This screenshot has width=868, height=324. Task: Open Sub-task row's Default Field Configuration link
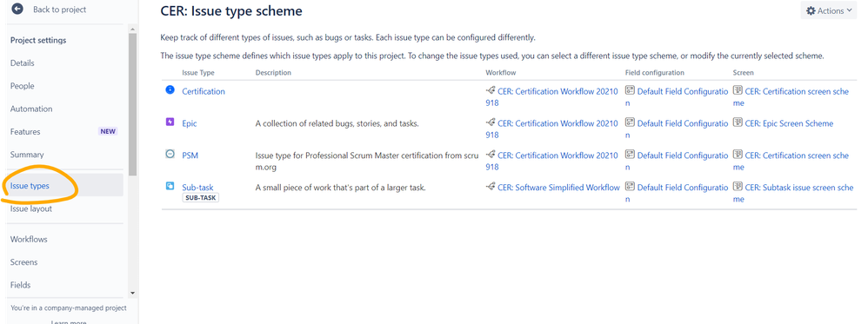[677, 194]
